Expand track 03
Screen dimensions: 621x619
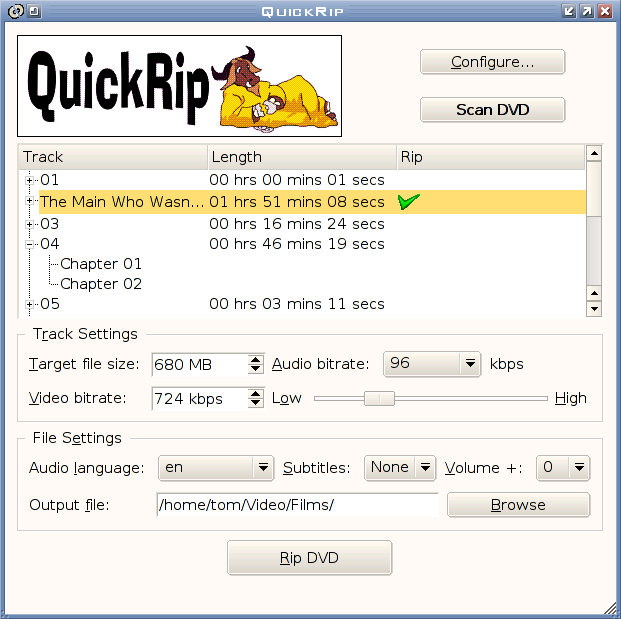tap(29, 225)
